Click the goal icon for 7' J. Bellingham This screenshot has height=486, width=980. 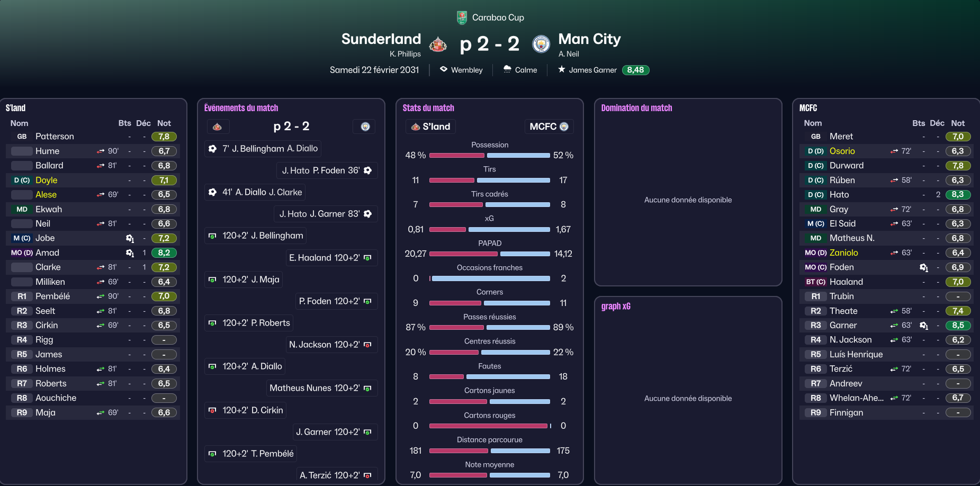click(212, 149)
